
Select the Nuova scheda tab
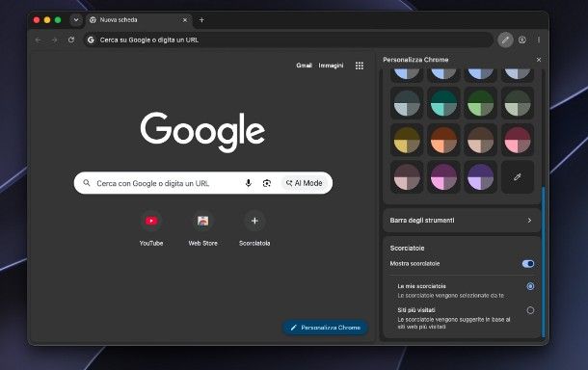(x=139, y=20)
